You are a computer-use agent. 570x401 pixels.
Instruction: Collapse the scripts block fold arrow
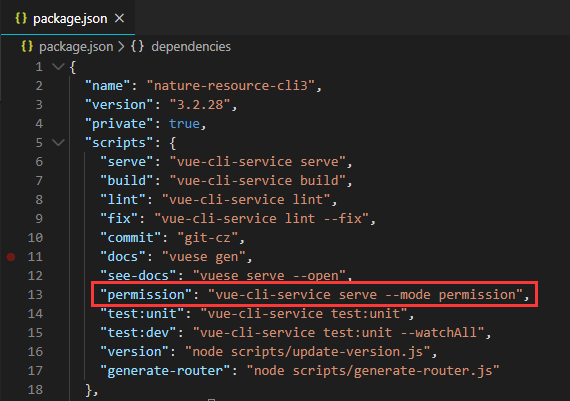point(58,143)
